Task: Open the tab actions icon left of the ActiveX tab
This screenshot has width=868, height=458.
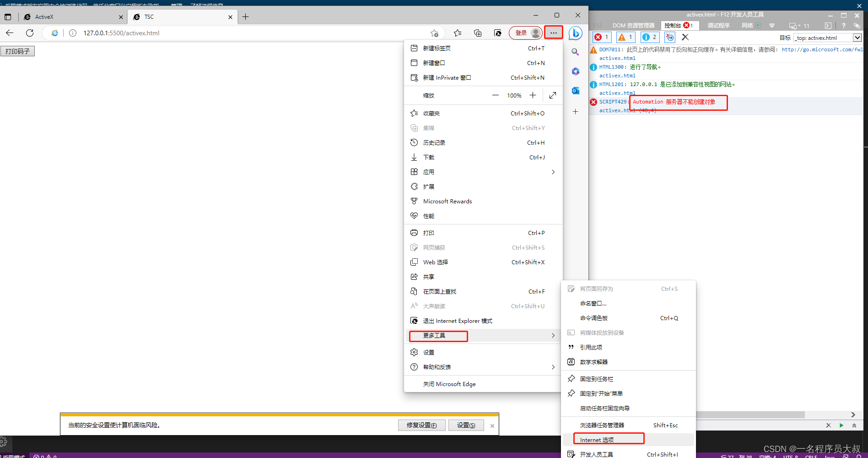Action: (8, 17)
